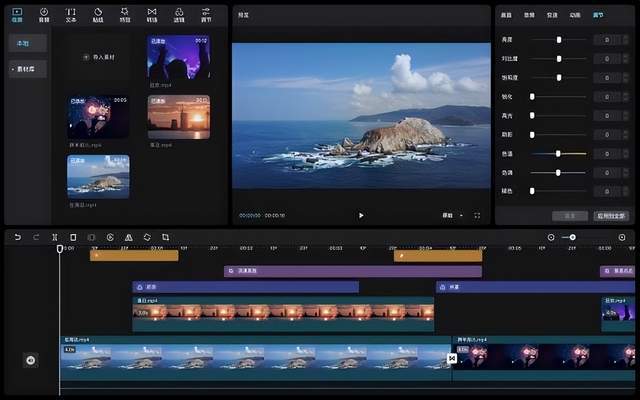The width and height of the screenshot is (640, 400).
Task: Open the Audio (音频) media tab
Action: click(x=43, y=14)
